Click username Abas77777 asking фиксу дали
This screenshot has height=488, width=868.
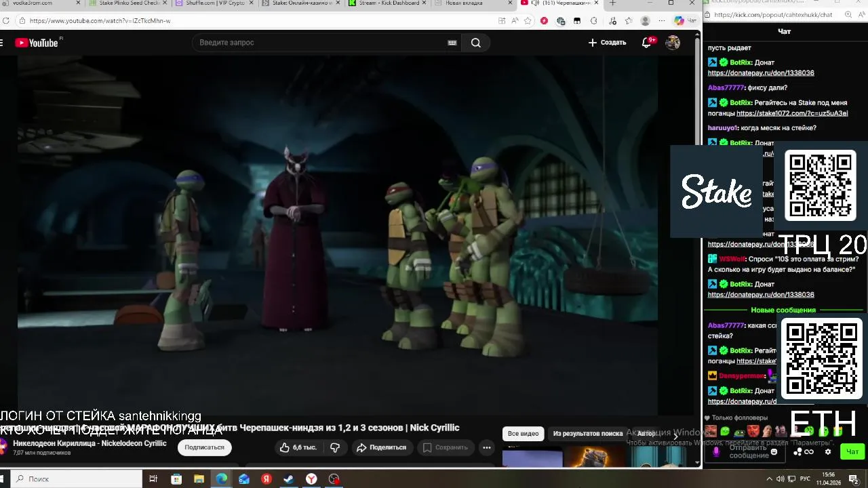[x=726, y=87]
